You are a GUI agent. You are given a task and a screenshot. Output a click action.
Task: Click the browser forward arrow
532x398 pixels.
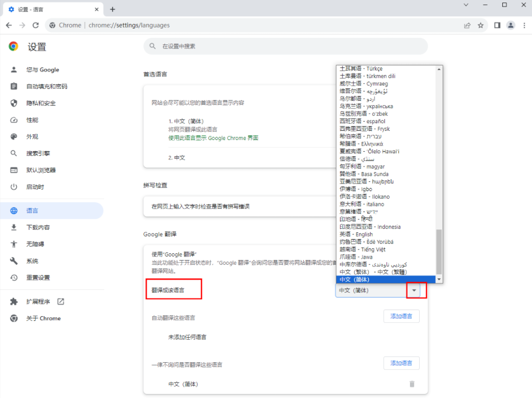pyautogui.click(x=22, y=25)
